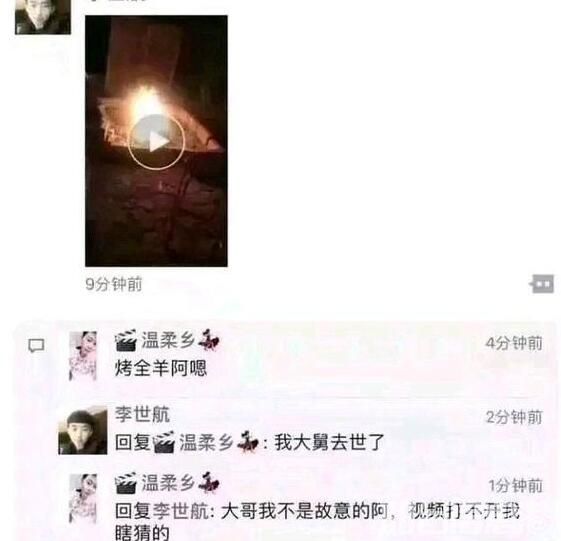
Task: Click the 1分钟前 comment timestamp
Action: click(x=515, y=486)
